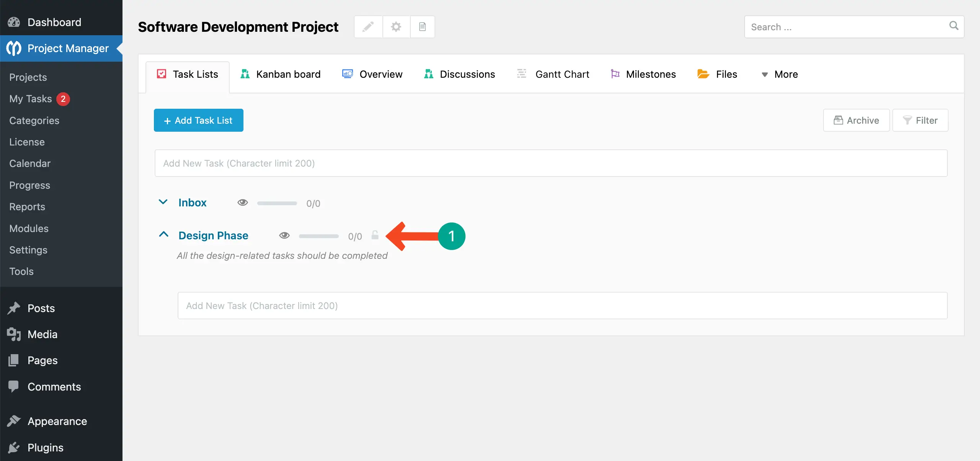Image resolution: width=980 pixels, height=461 pixels.
Task: Click the document icon next to settings
Action: point(422,27)
